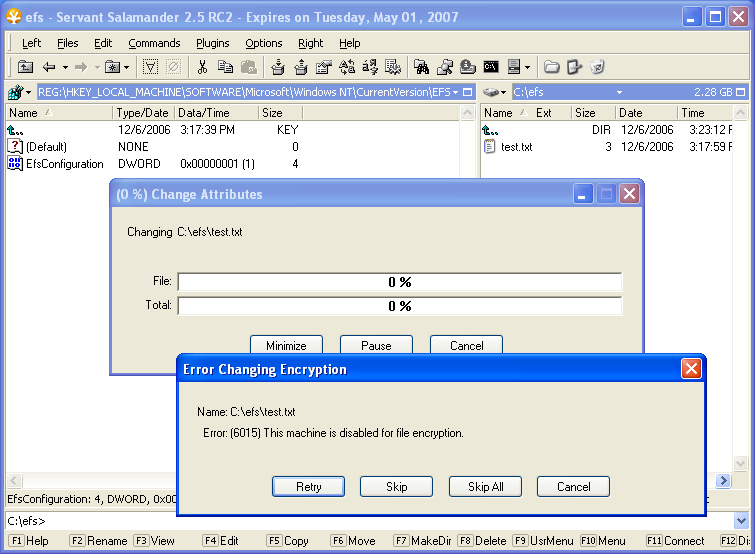Click the disk drive icon in right panel

coord(491,92)
